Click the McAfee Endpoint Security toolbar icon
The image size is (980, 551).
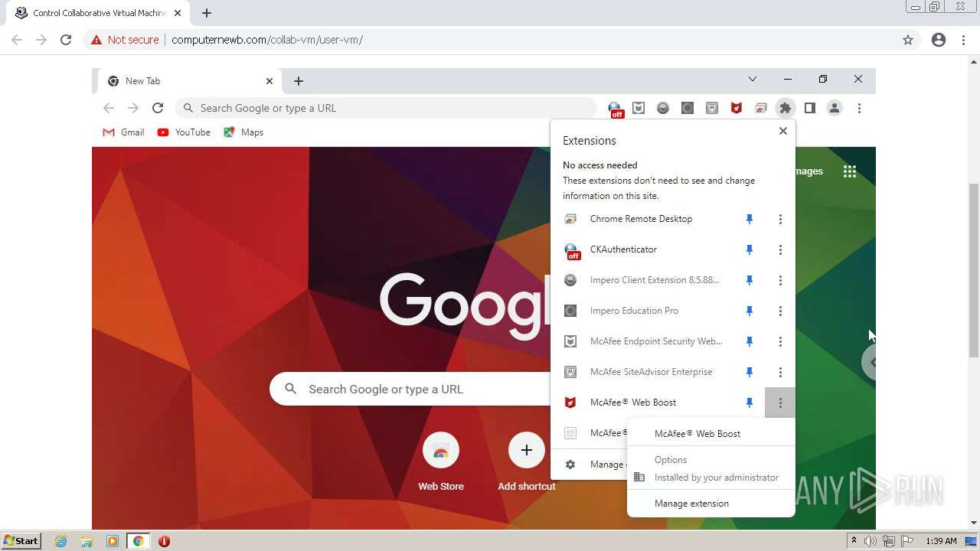pyautogui.click(x=639, y=108)
